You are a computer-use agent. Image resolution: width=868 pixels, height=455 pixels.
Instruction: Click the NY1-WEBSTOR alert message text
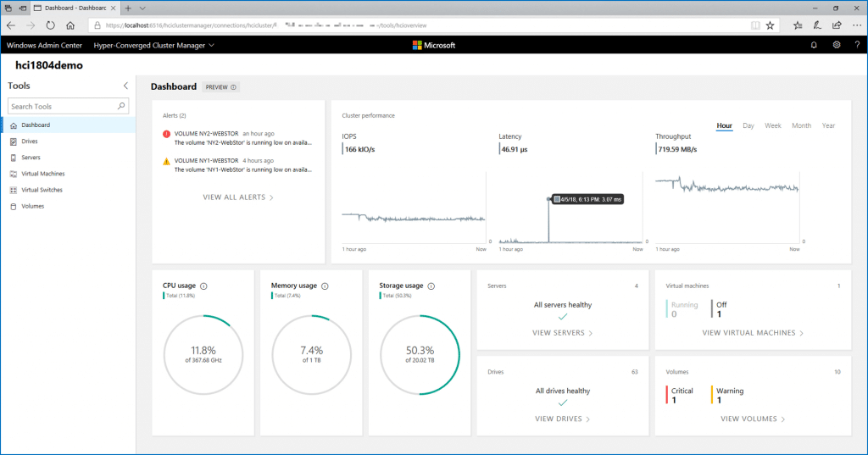pos(243,170)
